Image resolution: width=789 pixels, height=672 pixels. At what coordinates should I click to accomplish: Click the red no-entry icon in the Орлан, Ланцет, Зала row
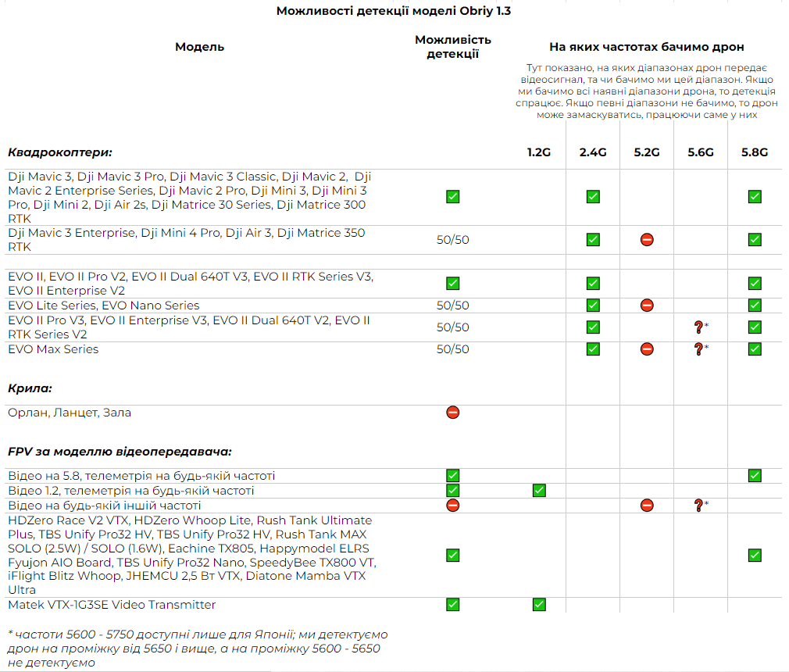click(452, 412)
